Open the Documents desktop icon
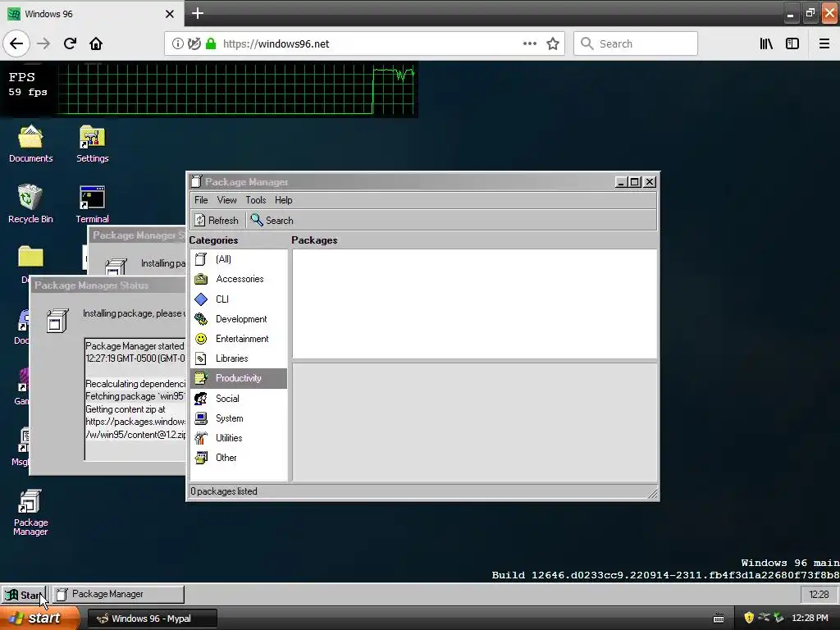840x630 pixels. [x=30, y=143]
